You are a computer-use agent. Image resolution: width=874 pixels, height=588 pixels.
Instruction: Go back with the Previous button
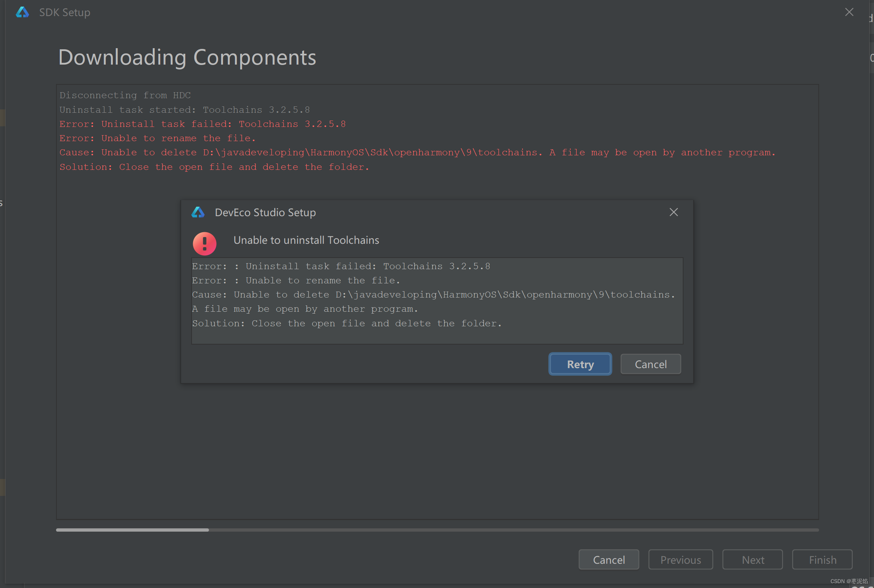point(681,560)
